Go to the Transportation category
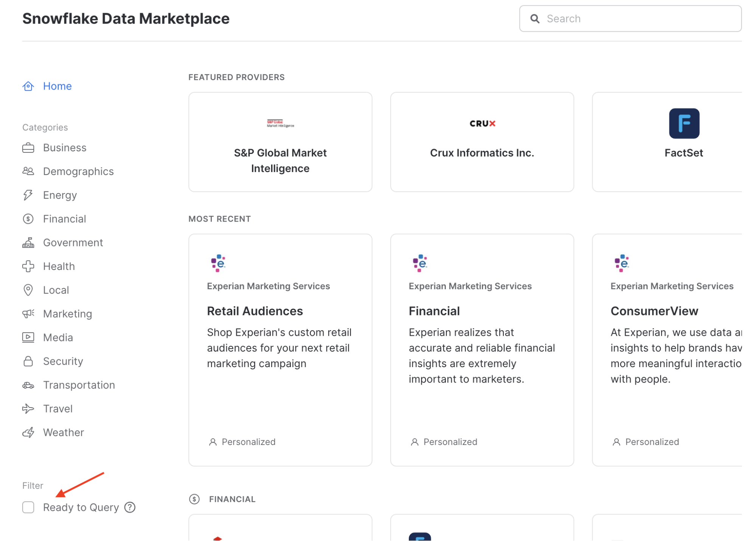 point(79,385)
